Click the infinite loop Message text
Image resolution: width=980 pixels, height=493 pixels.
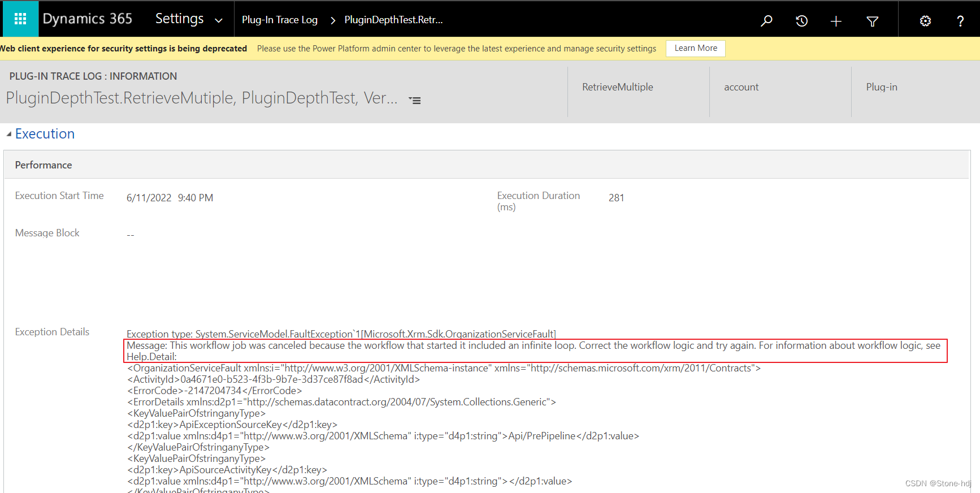tap(534, 351)
